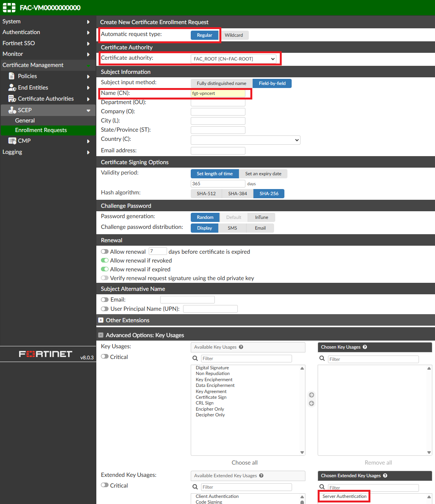This screenshot has width=435, height=504.
Task: Disable Allow renewal if expired
Action: click(105, 269)
